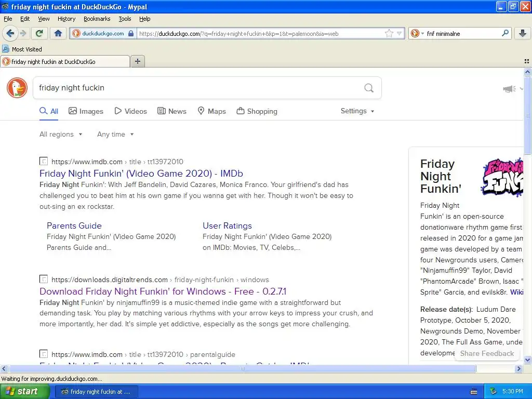Bookmark this page with the star icon

pos(389,33)
